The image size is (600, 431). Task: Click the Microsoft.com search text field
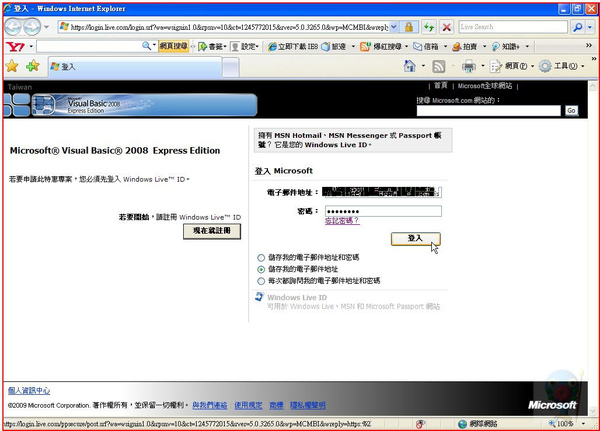pos(489,111)
